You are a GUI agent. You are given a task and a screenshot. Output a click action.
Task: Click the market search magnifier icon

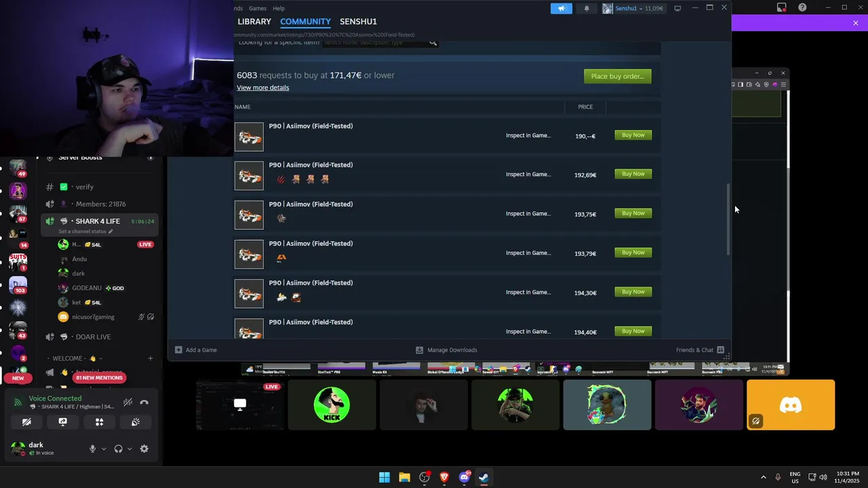pos(433,43)
